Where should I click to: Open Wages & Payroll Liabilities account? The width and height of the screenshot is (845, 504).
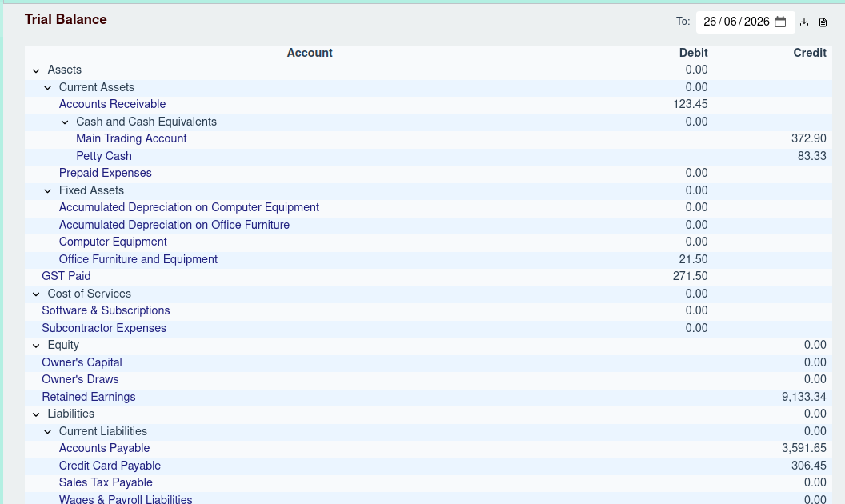[x=126, y=499]
